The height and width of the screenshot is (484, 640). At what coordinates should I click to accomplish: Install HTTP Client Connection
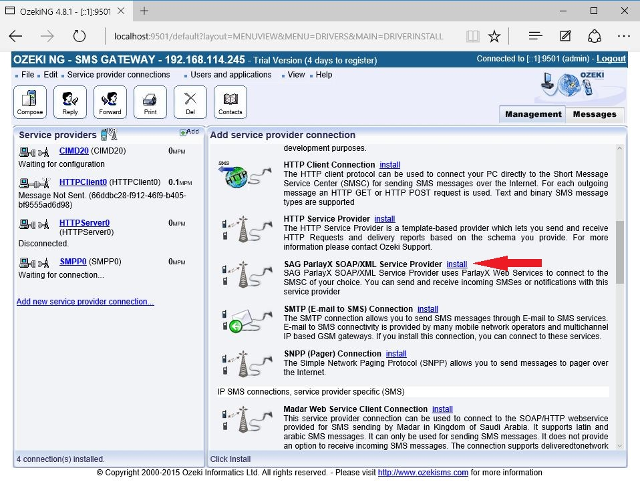pyautogui.click(x=390, y=165)
